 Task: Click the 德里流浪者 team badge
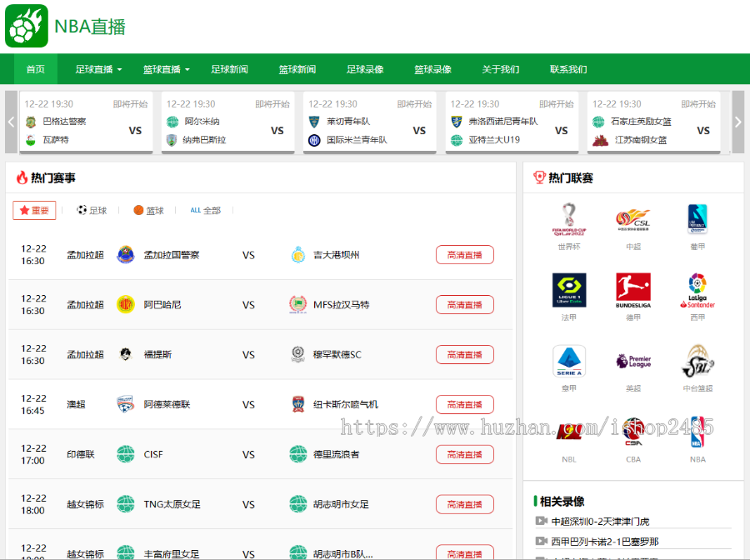pyautogui.click(x=298, y=454)
